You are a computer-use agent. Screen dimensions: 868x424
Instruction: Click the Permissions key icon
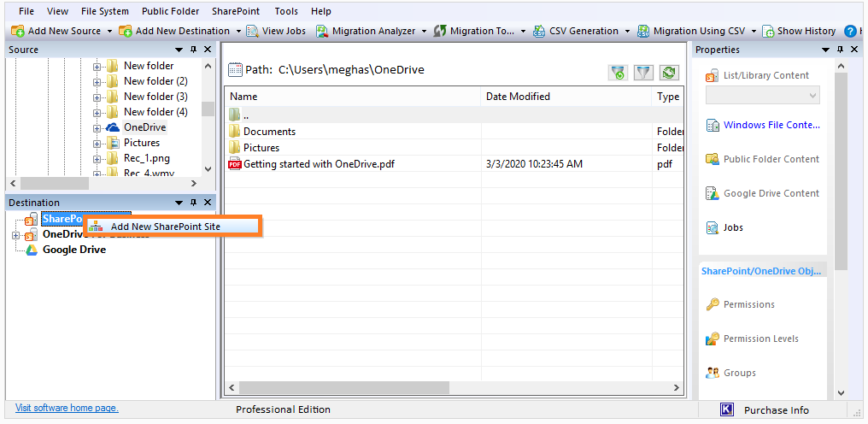click(x=713, y=304)
